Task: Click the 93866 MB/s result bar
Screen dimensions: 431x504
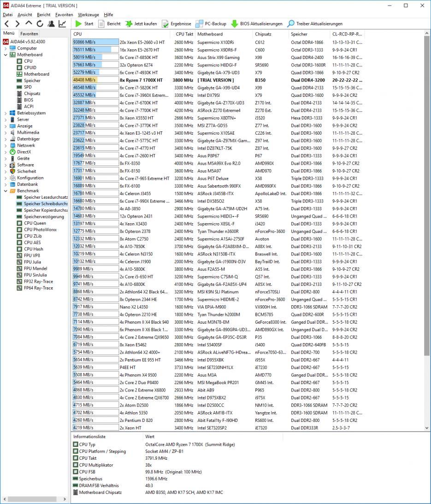Action: click(95, 42)
